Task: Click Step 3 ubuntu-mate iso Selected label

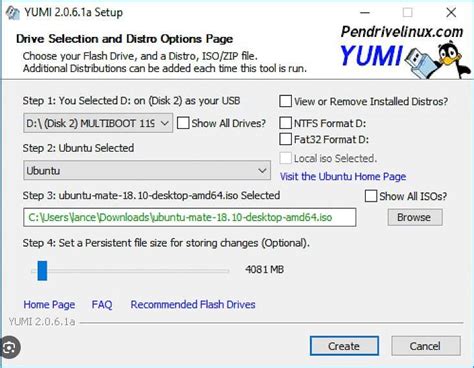Action: tap(151, 195)
